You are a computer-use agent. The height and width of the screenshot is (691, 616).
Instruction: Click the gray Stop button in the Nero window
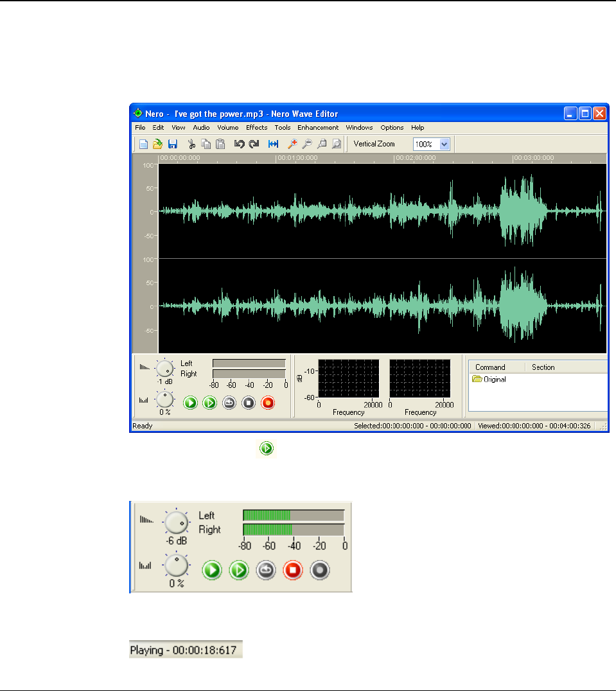click(x=249, y=403)
